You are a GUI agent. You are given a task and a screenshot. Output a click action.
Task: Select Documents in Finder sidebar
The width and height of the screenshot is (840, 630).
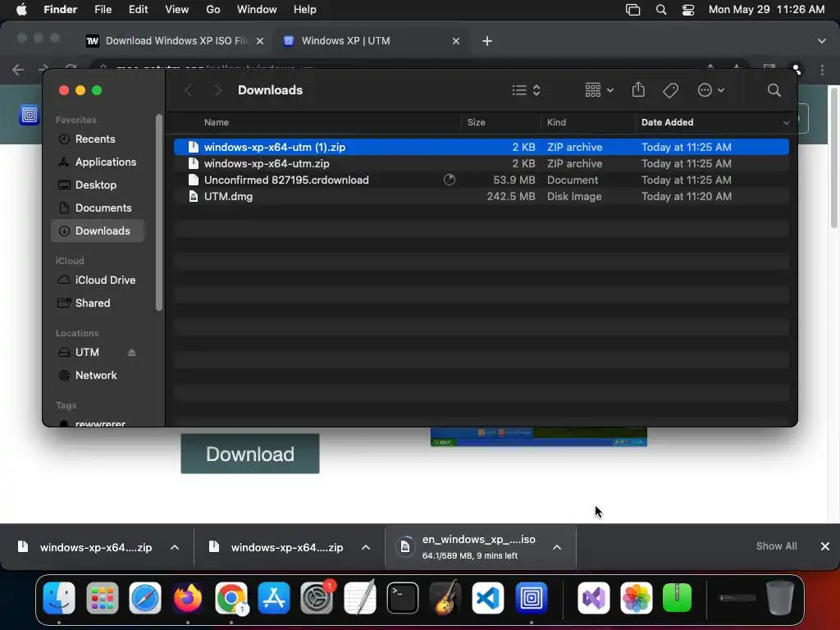(98, 208)
